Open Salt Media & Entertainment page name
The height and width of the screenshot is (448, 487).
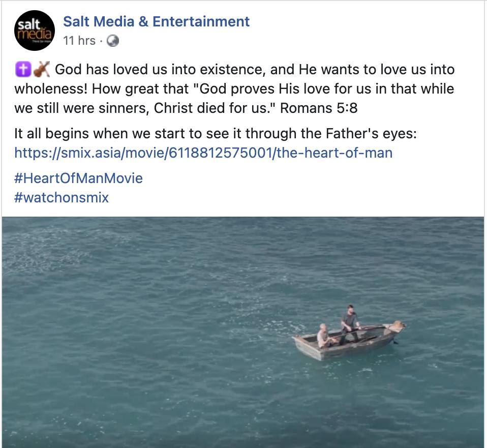(156, 21)
